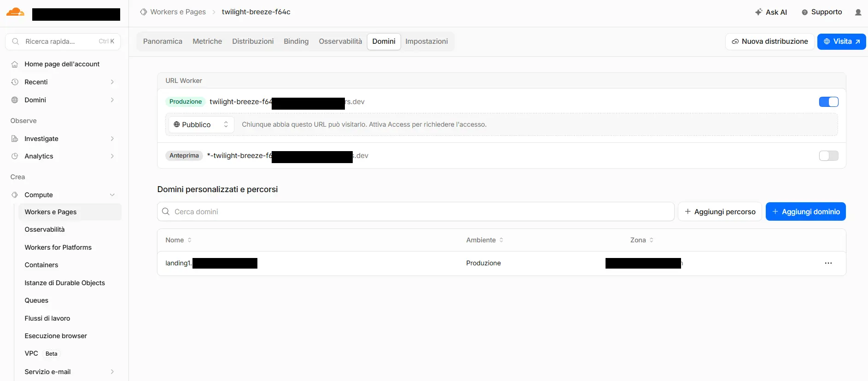Click the Compute diamond icon
This screenshot has width=868, height=381.
[x=15, y=195]
